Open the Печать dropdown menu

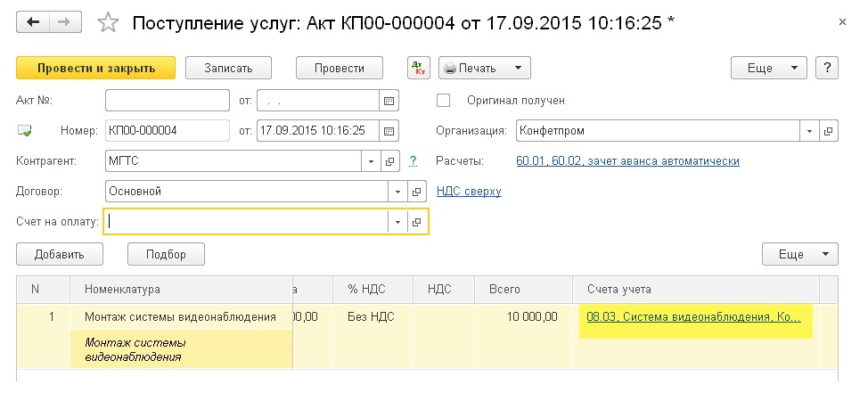(x=485, y=68)
